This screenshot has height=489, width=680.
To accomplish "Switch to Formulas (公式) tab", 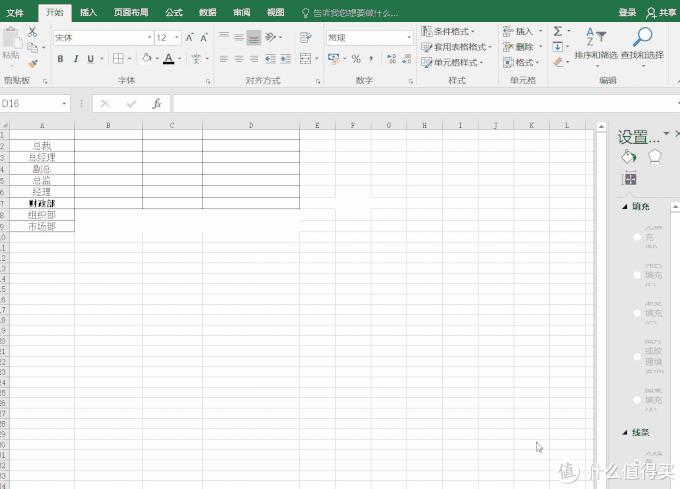I will point(173,13).
